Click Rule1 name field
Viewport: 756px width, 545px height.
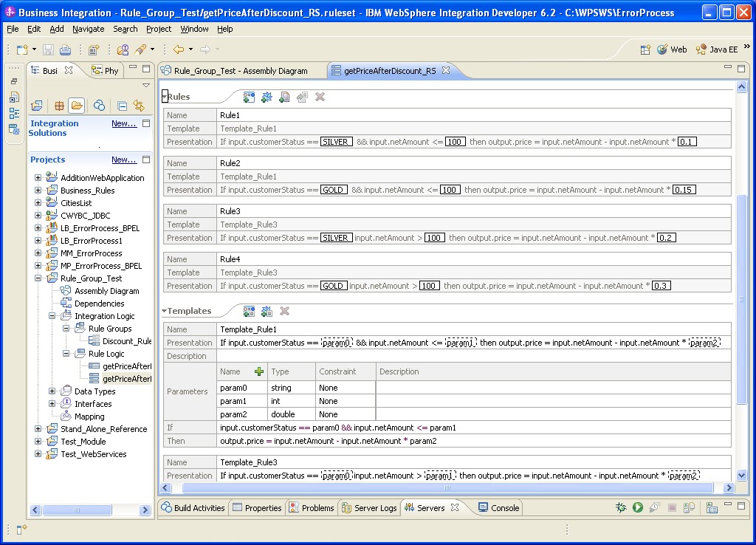pyautogui.click(x=473, y=115)
